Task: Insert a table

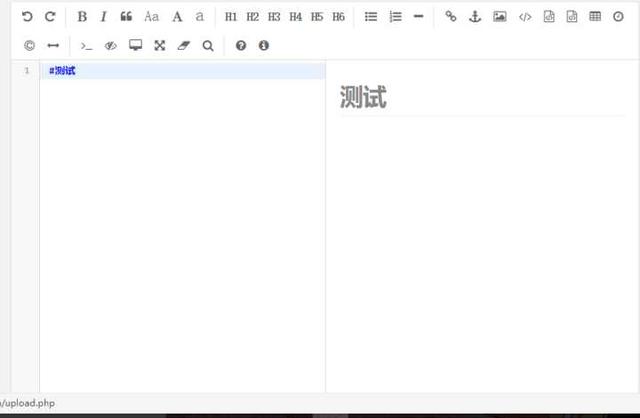Action: [x=595, y=16]
